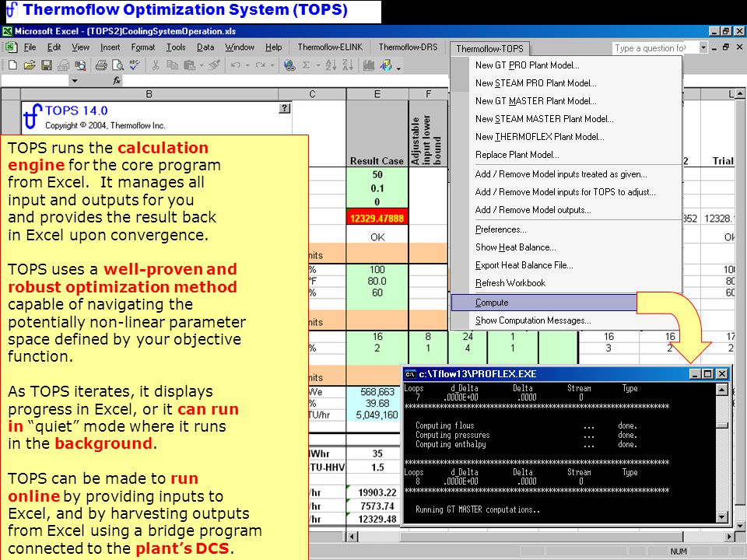Sort ascending with the A-Z icon
This screenshot has width=747, height=560.
click(x=331, y=65)
